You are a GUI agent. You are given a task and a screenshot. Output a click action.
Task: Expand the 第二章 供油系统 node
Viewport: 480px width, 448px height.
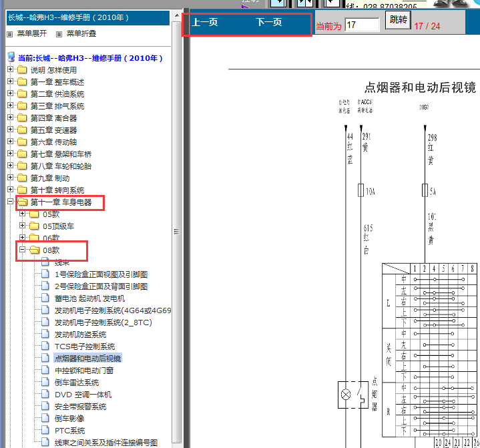[x=11, y=93]
